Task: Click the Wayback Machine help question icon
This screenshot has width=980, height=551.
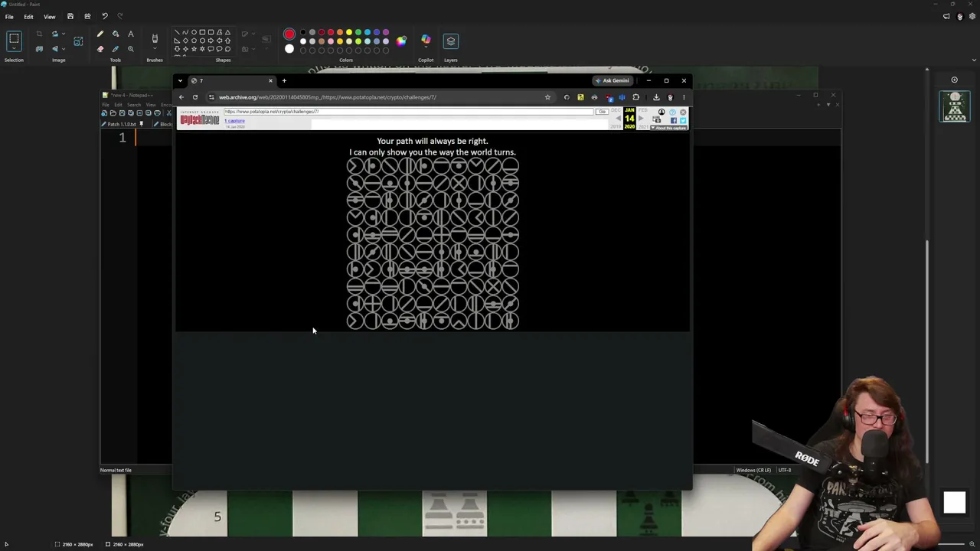Action: [x=672, y=112]
